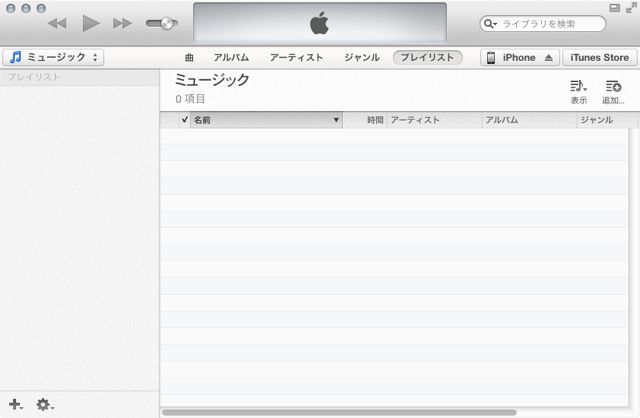This screenshot has height=418, width=640.
Task: Switch to the アーティスト tab
Action: point(296,58)
